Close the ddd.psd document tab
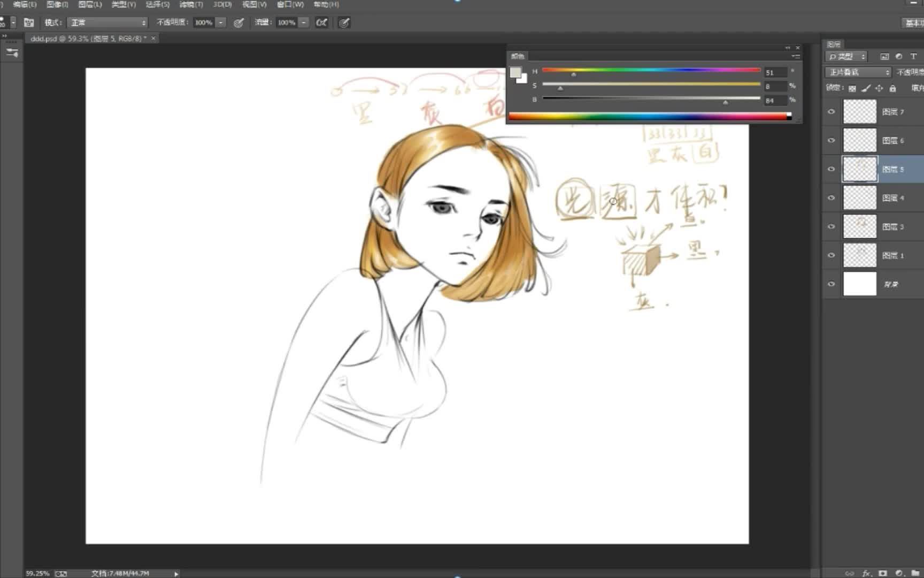Image resolution: width=924 pixels, height=578 pixels. click(153, 39)
